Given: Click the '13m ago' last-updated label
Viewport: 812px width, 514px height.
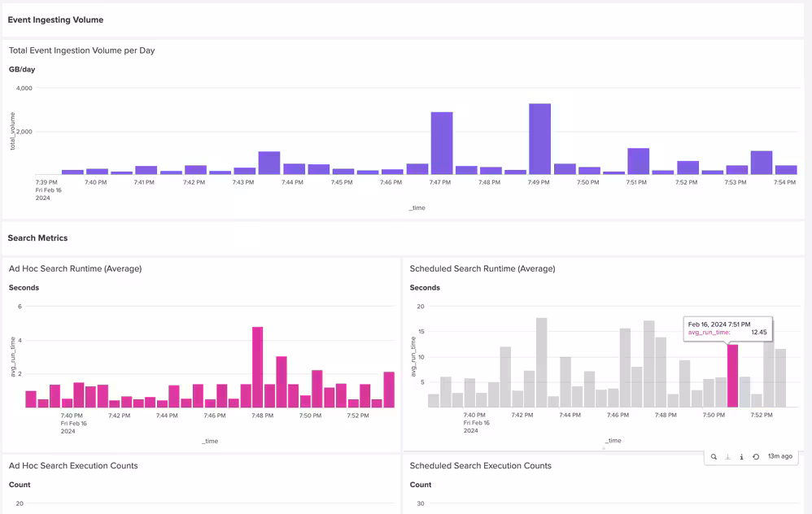Looking at the screenshot, I should click(779, 456).
